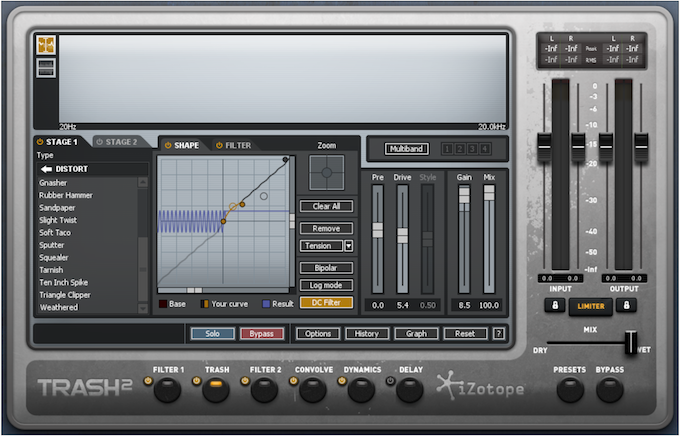Click the Remove button
This screenshot has height=436, width=680.
[326, 228]
